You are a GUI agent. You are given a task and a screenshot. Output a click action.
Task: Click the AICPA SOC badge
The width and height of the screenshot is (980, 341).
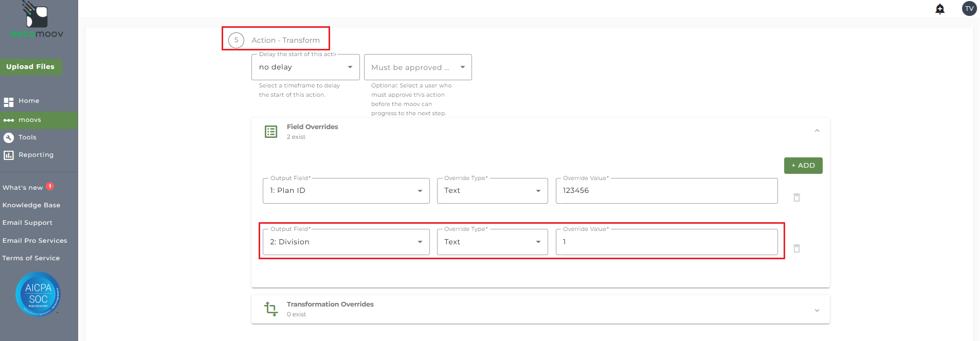click(38, 294)
